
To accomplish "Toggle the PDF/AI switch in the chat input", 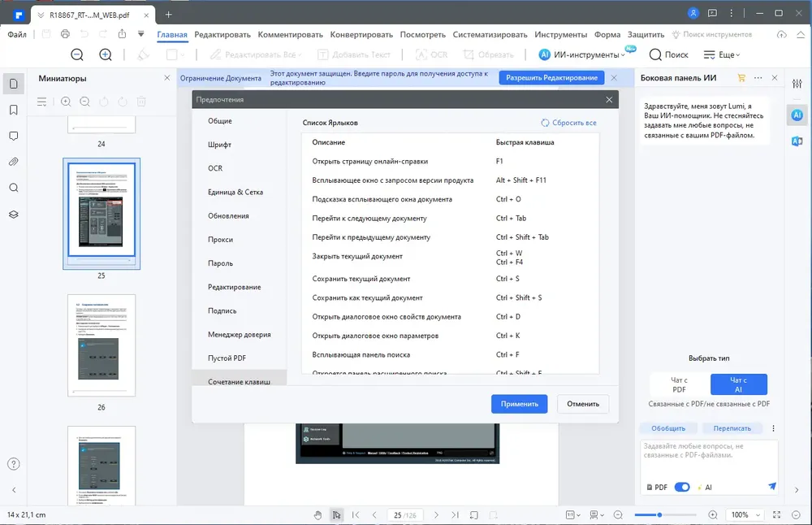I will 682,487.
